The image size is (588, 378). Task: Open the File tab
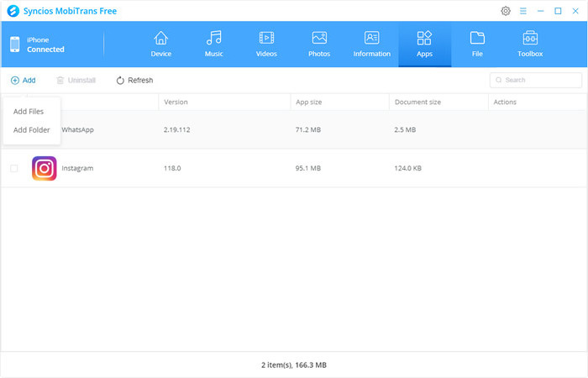tap(477, 45)
